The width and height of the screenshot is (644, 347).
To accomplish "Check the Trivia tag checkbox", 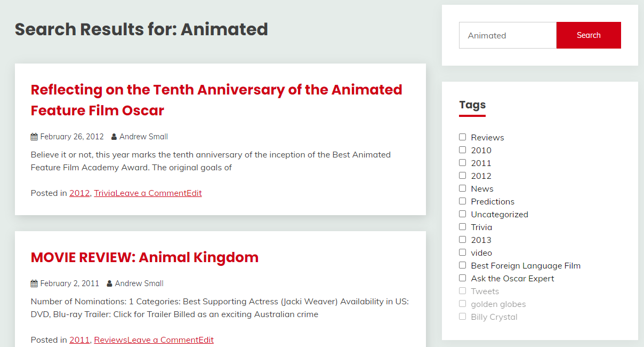I will tap(463, 227).
